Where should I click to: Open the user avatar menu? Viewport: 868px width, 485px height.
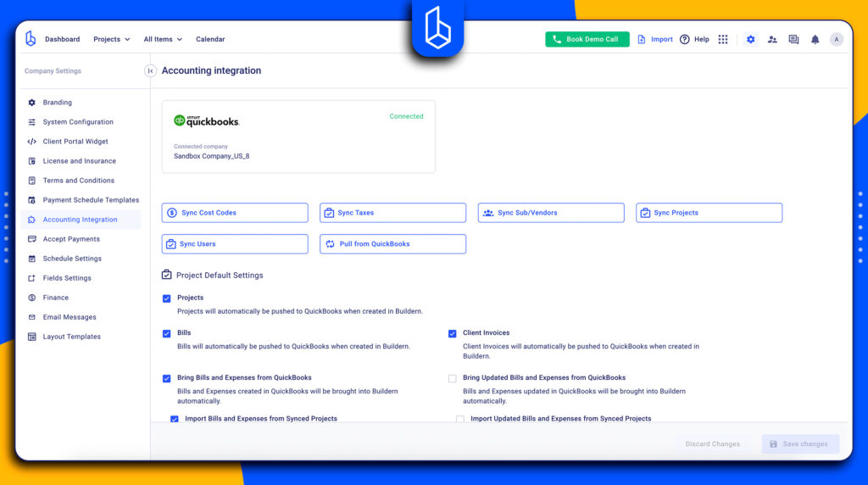837,39
